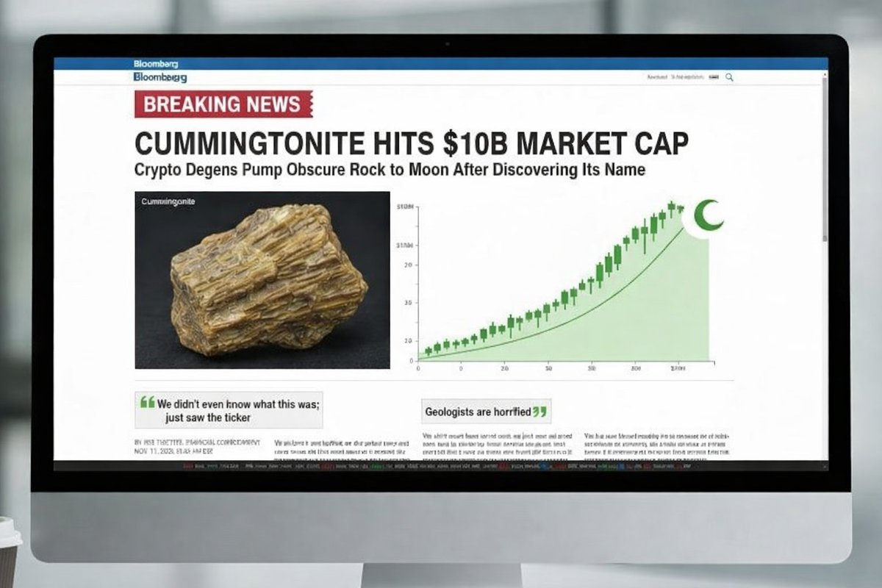Click the "We didn't even know what this was" quote

click(229, 409)
